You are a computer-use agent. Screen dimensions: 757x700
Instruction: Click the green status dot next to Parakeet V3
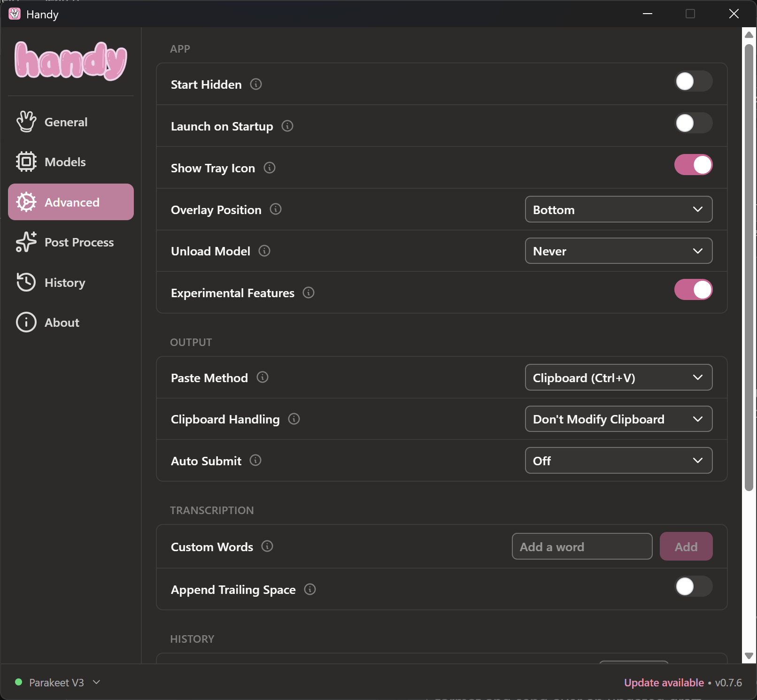click(19, 682)
